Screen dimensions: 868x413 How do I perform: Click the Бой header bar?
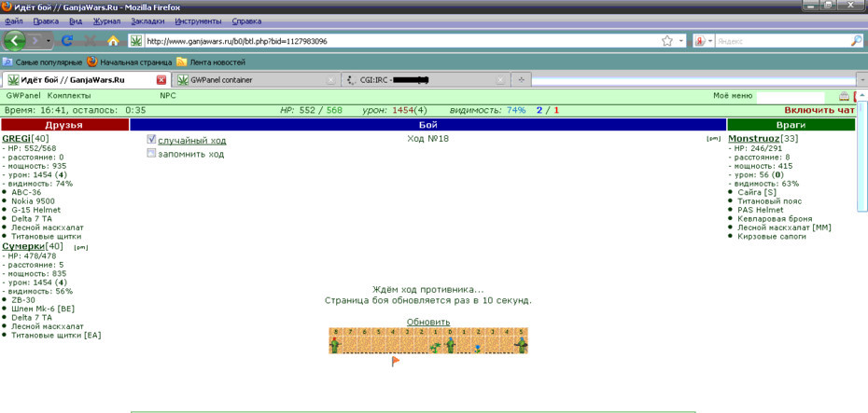click(x=427, y=125)
